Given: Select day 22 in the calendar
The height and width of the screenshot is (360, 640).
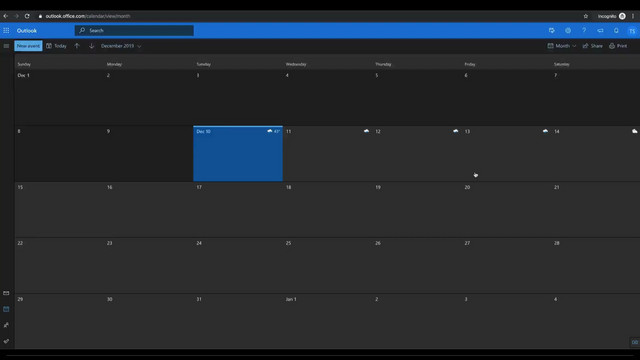Looking at the screenshot, I should 59,265.
